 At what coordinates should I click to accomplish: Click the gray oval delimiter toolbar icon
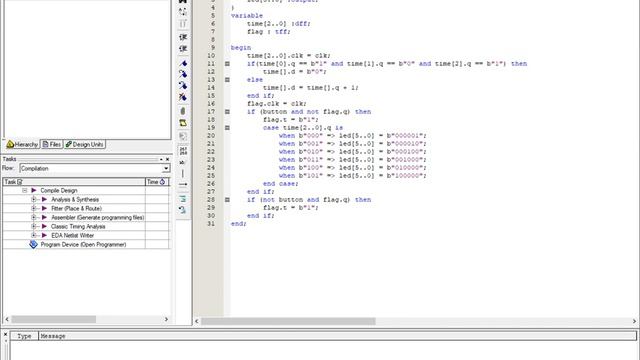coord(183,111)
